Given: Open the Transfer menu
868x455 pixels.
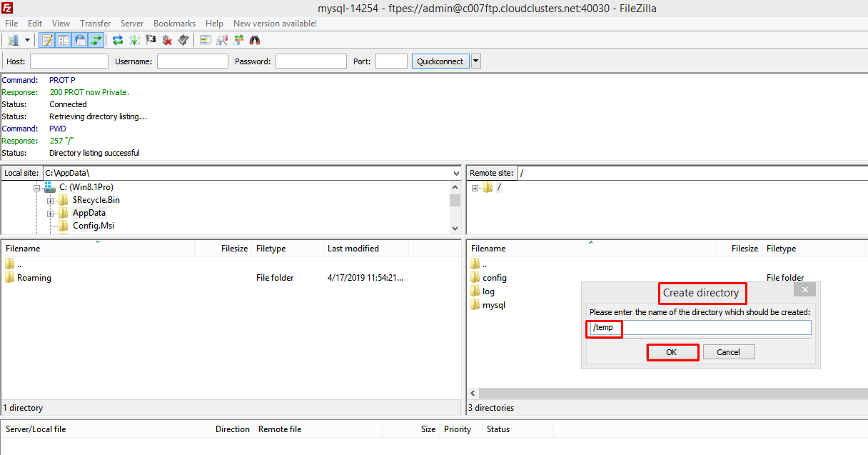Looking at the screenshot, I should click(x=95, y=24).
